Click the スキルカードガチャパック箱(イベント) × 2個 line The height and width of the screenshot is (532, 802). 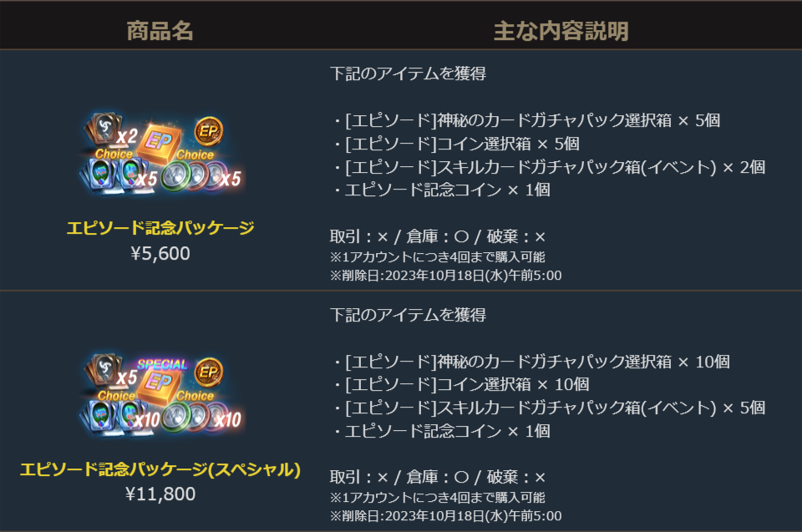point(549,167)
